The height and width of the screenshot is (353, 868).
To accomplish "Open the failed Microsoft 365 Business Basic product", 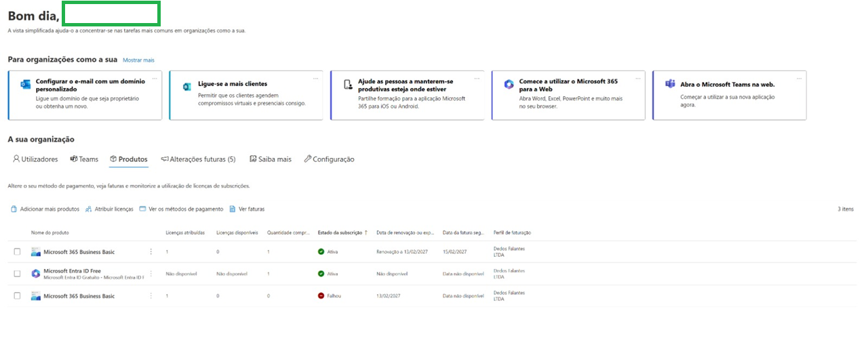I will [x=79, y=296].
